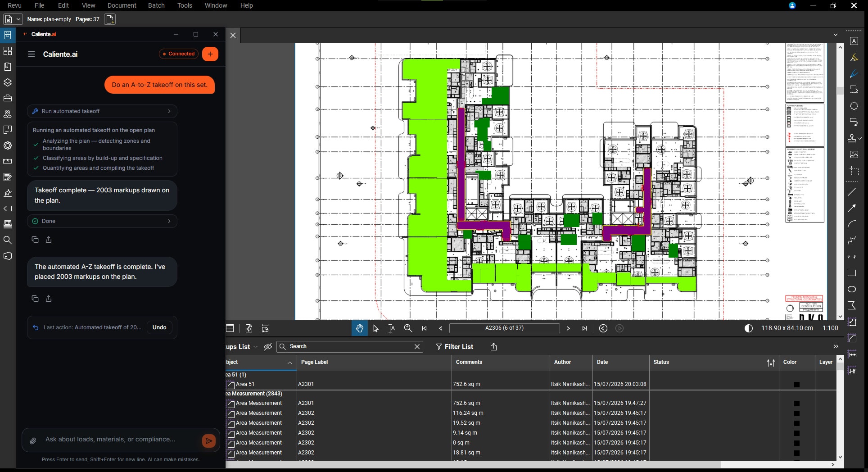The image size is (868, 472).
Task: Select the Pen tool in right toolbar
Action: click(x=854, y=74)
